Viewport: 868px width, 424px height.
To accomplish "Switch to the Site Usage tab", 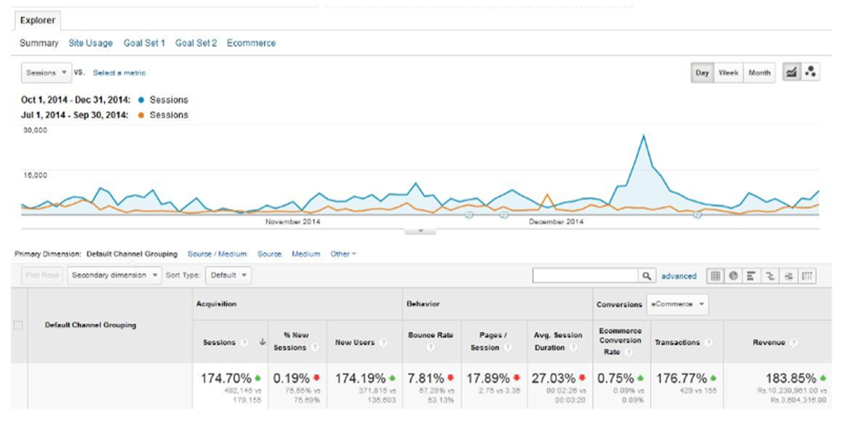I will pos(90,43).
